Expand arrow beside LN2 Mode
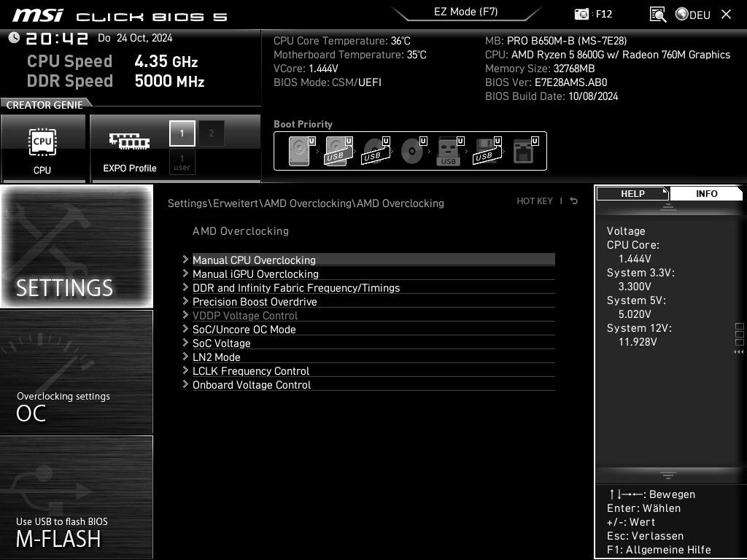 [185, 356]
